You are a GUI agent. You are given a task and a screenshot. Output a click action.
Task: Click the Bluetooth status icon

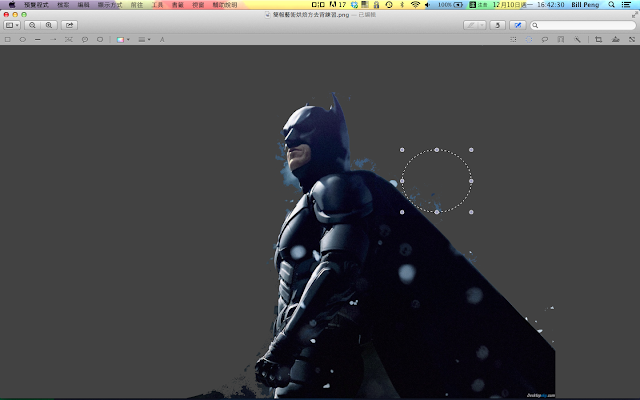402,4
